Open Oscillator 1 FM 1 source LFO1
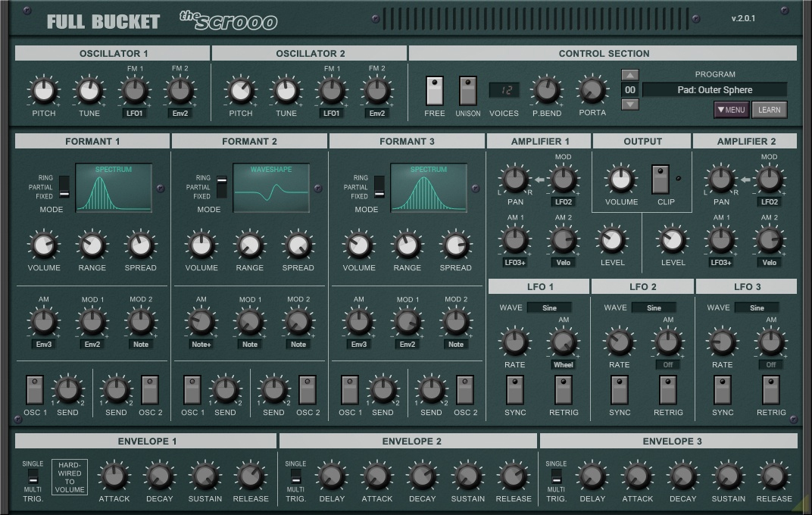The height and width of the screenshot is (515, 812). [x=135, y=113]
